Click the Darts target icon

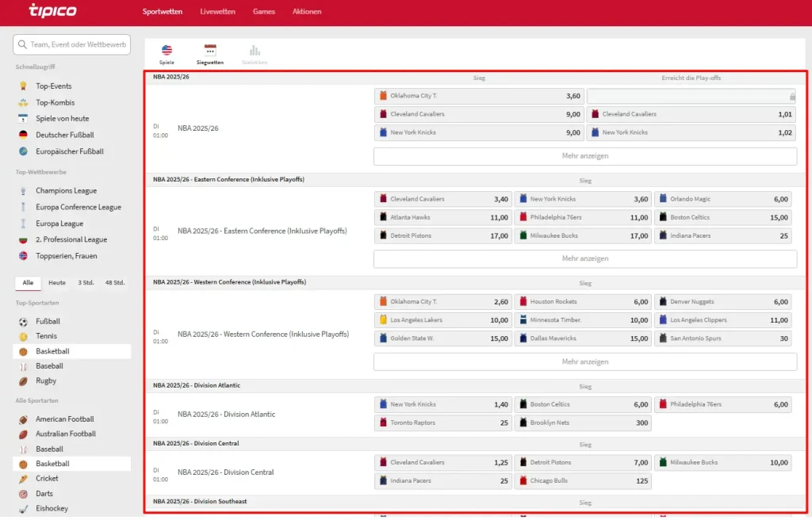(23, 494)
